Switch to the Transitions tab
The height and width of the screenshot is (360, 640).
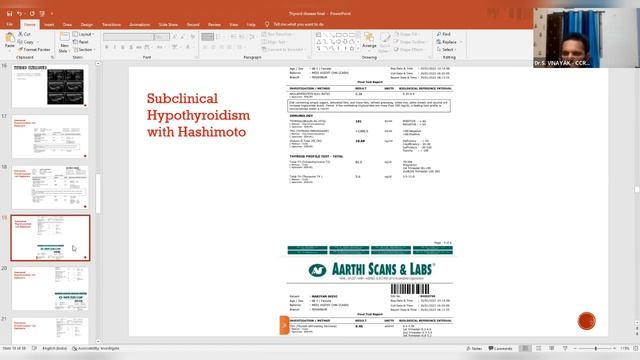pos(111,24)
